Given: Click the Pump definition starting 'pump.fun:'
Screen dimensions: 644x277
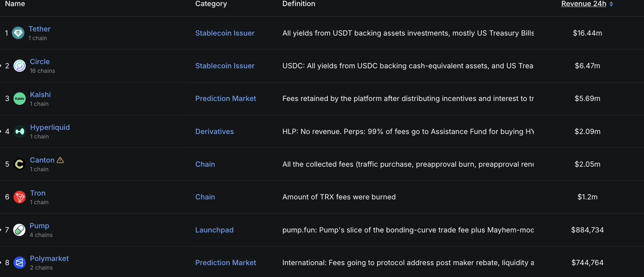Looking at the screenshot, I should pos(408,230).
